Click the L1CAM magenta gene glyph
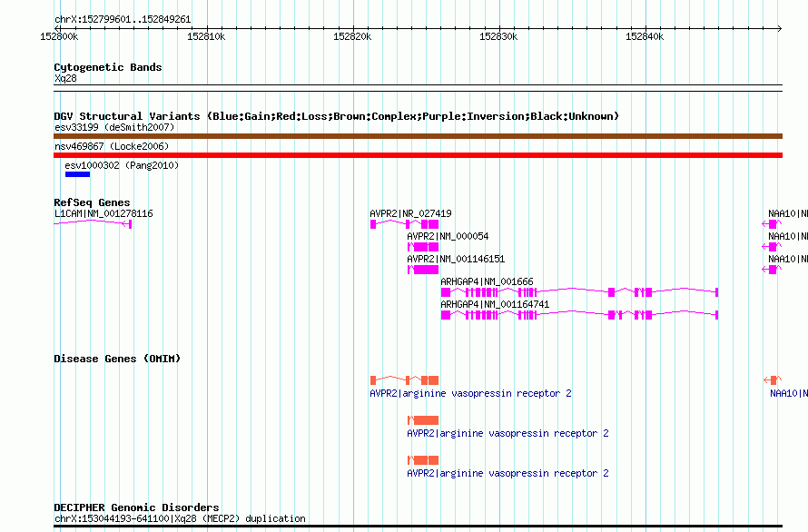The width and height of the screenshot is (808, 532). 93,223
